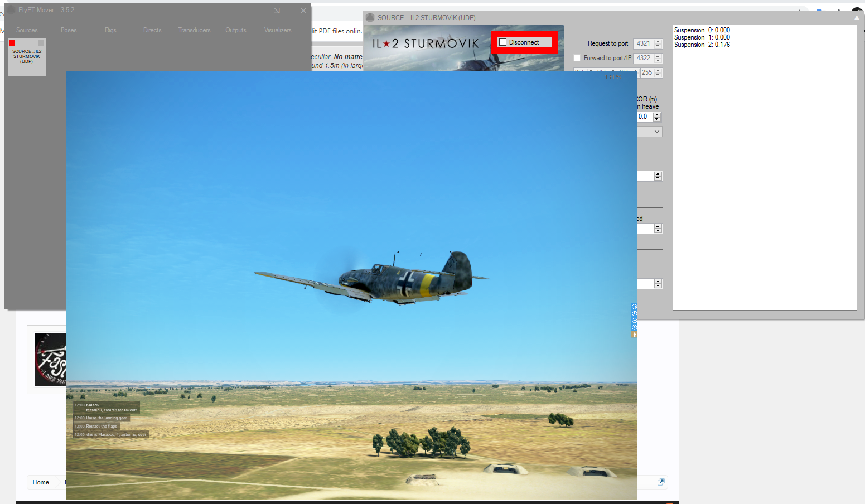Collapse the source window with the white triangle
The image size is (865, 504).
click(857, 18)
